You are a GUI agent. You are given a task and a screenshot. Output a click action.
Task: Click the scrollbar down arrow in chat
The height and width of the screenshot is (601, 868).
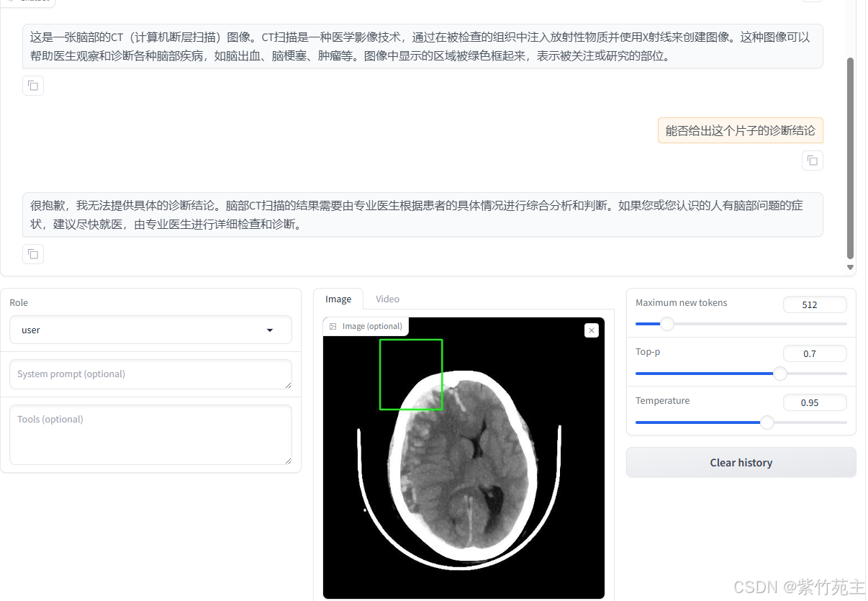[x=850, y=267]
